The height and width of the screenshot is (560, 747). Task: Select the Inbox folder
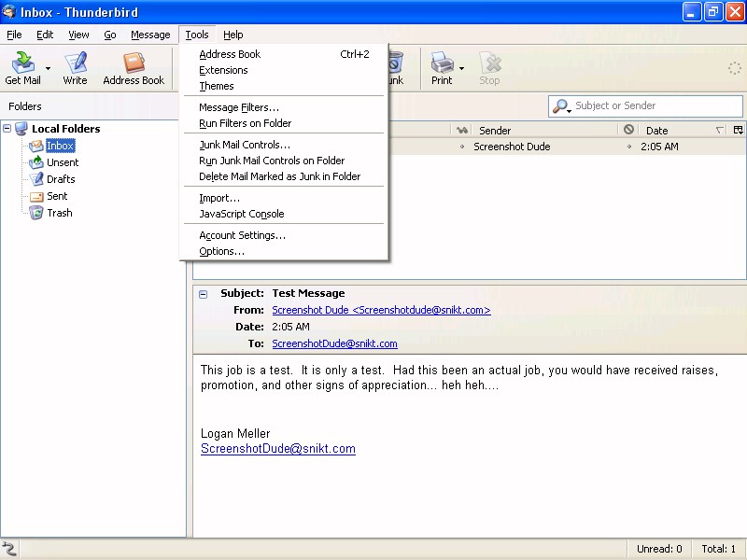(x=60, y=146)
